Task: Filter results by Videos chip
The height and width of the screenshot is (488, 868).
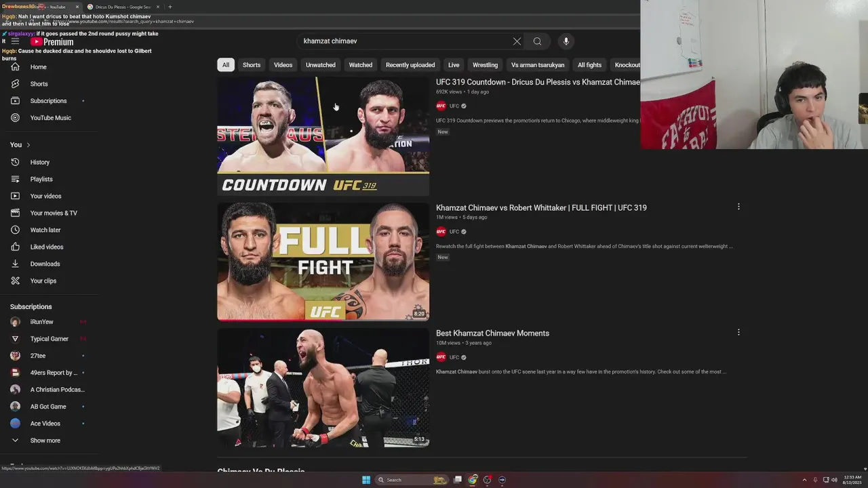Action: click(283, 65)
